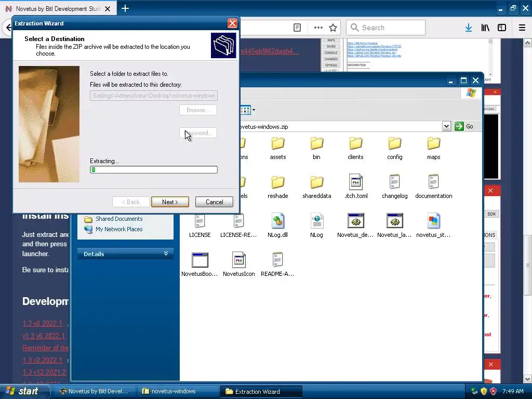Open Views dropdown in Explorer toolbar
Screen dimensions: 532x399
(x=254, y=110)
